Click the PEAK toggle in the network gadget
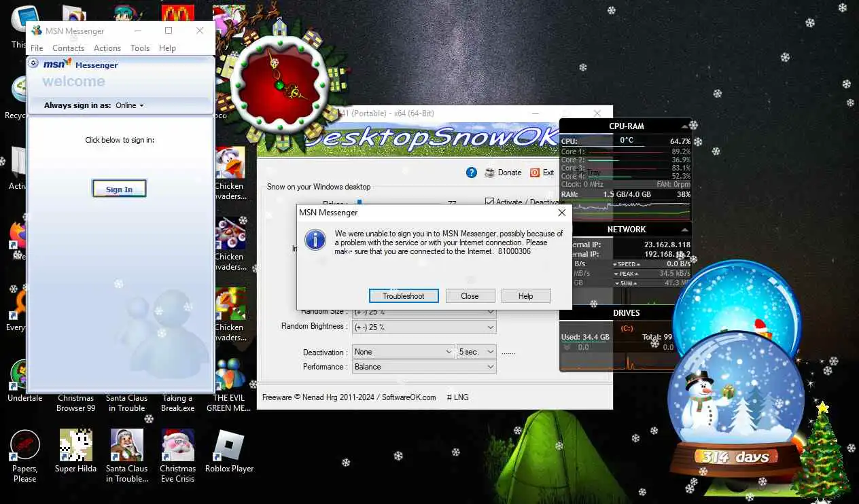859x504 pixels. (x=626, y=274)
